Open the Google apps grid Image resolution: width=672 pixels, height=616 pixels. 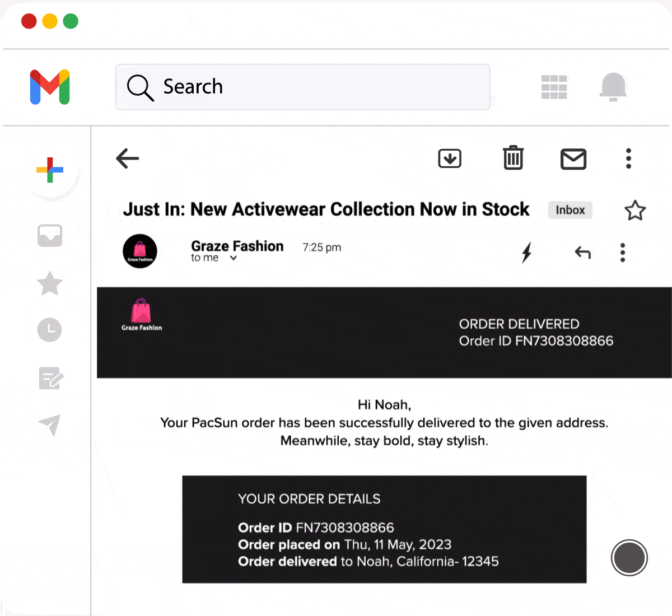554,87
